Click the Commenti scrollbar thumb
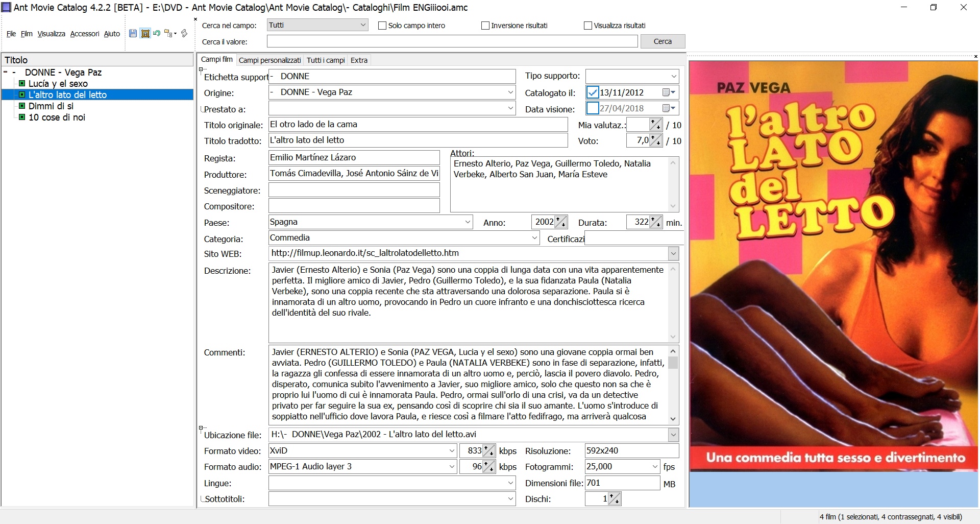980x524 pixels. click(x=673, y=363)
